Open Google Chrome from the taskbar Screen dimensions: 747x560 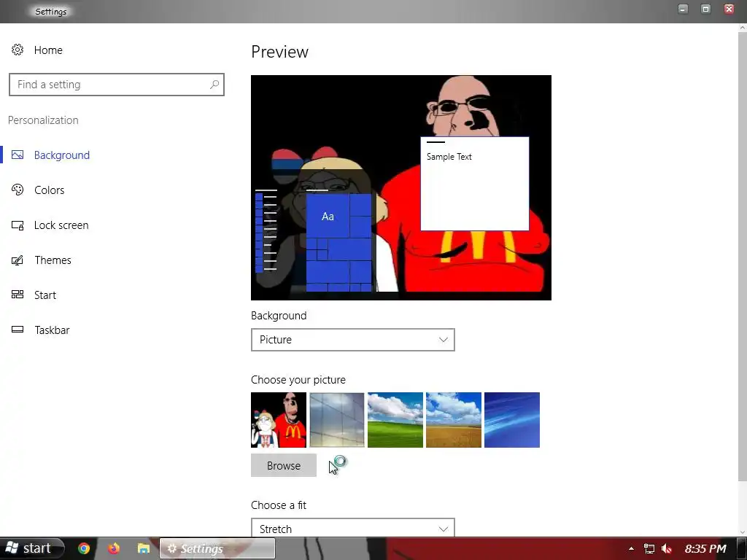click(x=84, y=548)
